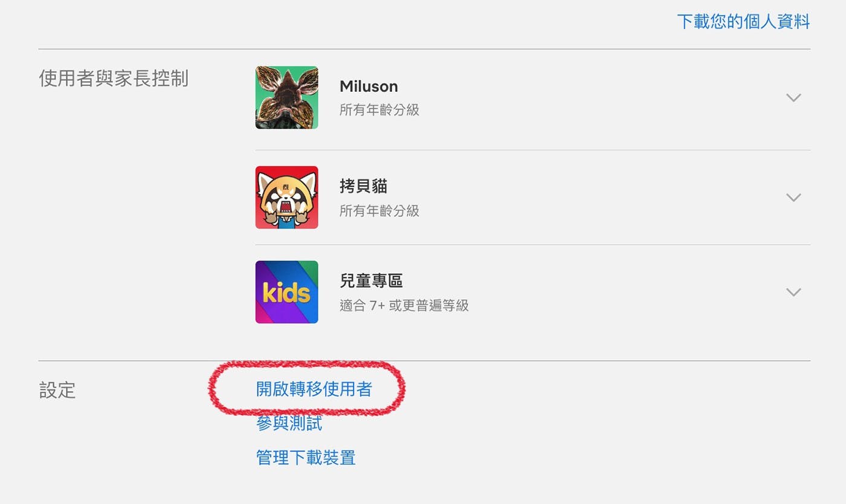Click the 設定 section heading
846x504 pixels.
[x=57, y=390]
